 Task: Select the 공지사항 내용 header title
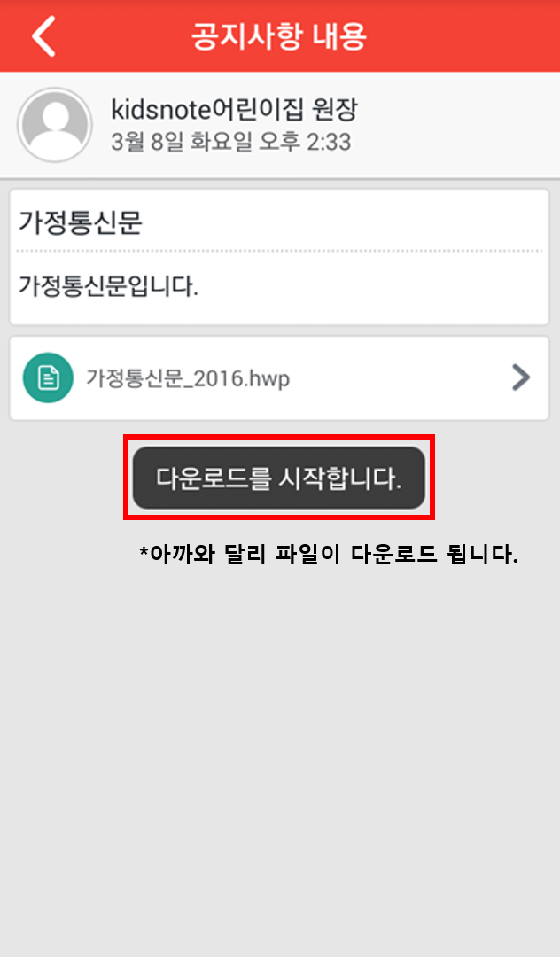coord(279,36)
